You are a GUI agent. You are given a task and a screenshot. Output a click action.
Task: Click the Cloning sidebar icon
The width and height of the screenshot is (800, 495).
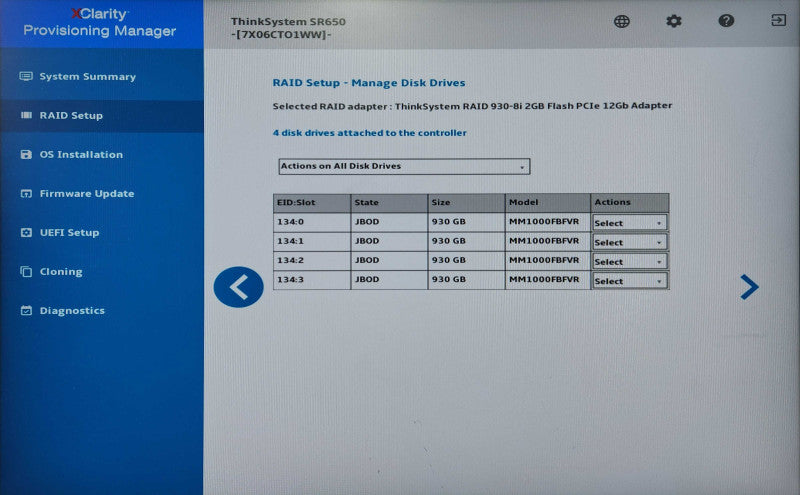26,271
